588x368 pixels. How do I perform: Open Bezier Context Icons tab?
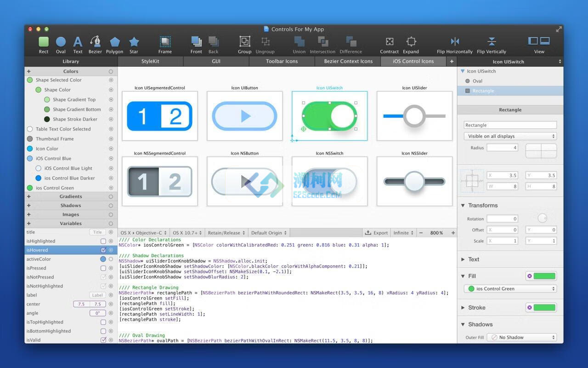[348, 61]
